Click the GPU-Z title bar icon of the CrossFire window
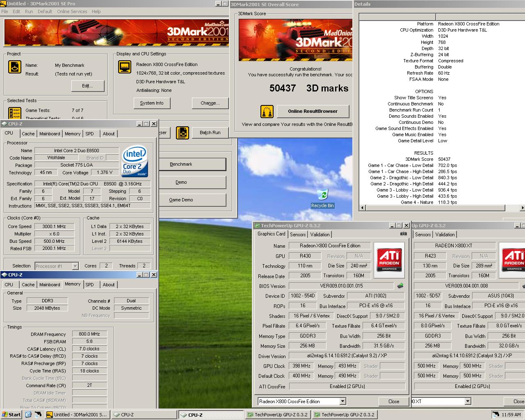The height and width of the screenshot is (420, 525). [x=257, y=226]
